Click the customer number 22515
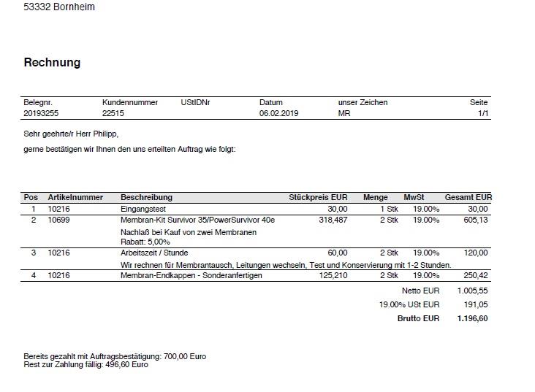Screen dimensions: 535x392 (x=113, y=113)
